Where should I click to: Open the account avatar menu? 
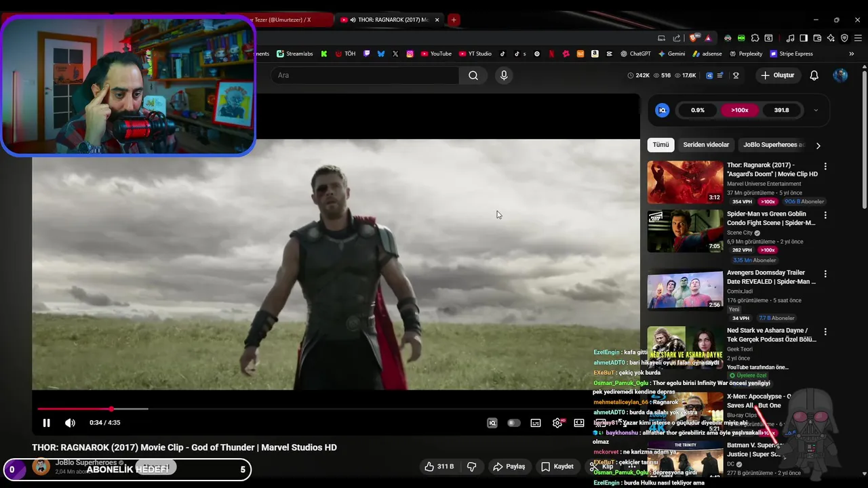pos(840,75)
